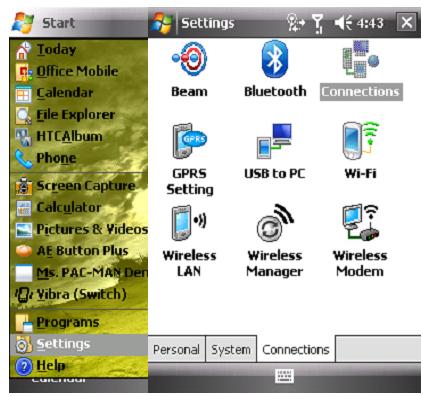Open the Wireless LAN icon
423x396 pixels.
[x=189, y=223]
